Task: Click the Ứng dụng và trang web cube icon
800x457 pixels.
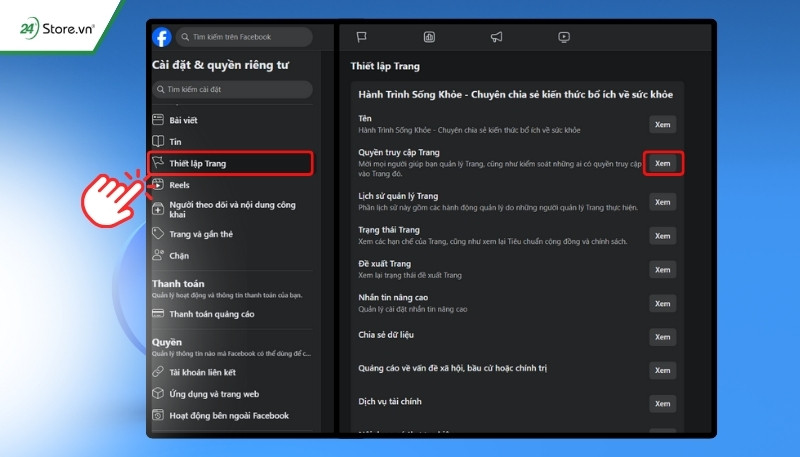Action: click(158, 393)
